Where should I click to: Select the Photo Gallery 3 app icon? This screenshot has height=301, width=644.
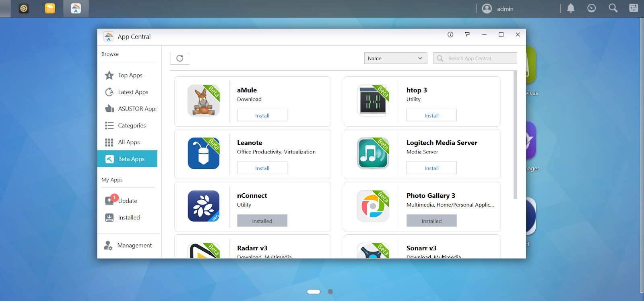click(x=373, y=206)
